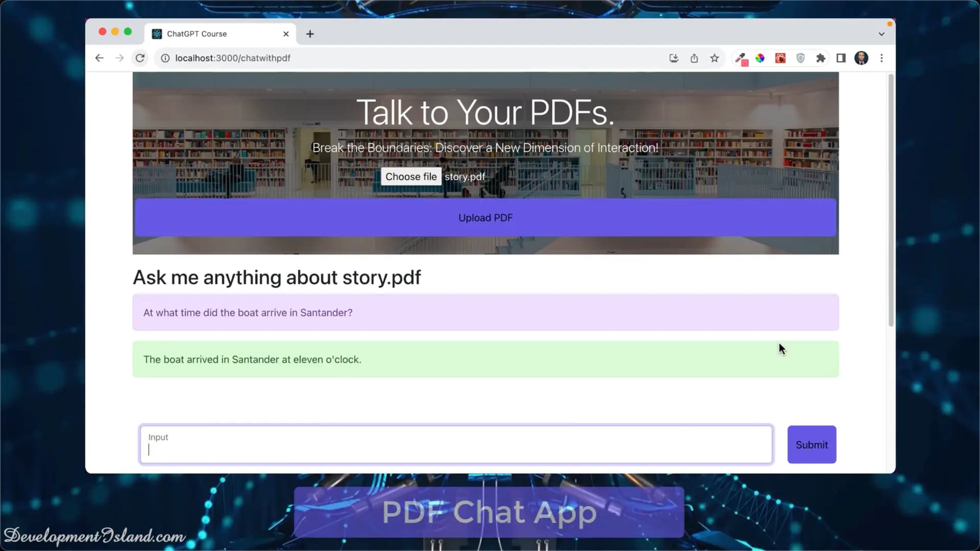
Task: Choose a file with Choose file button
Action: click(411, 176)
